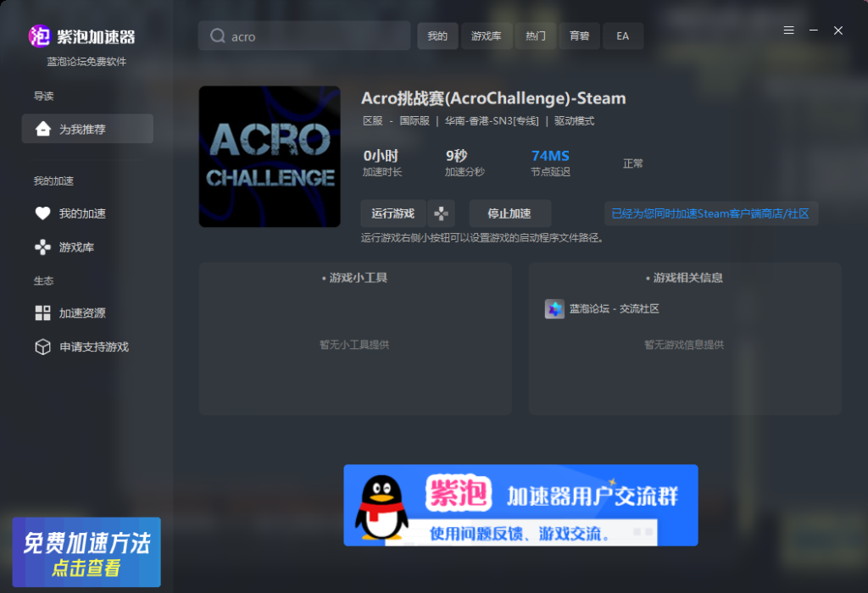Open 游戏库 in the sidebar

coord(76,247)
